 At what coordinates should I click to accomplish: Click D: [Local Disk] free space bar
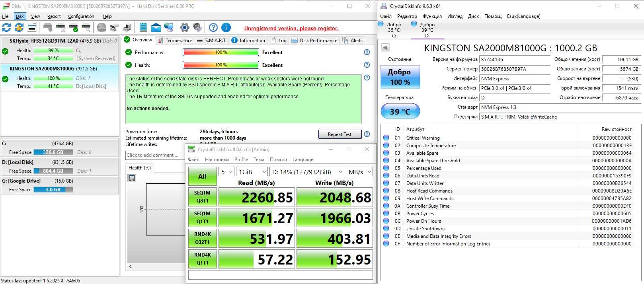pos(53,171)
